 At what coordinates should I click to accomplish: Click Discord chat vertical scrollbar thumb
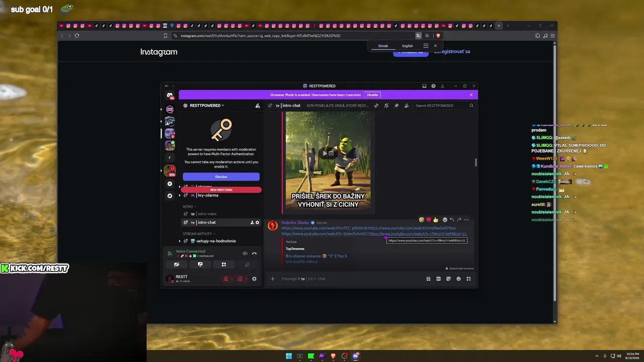click(475, 162)
